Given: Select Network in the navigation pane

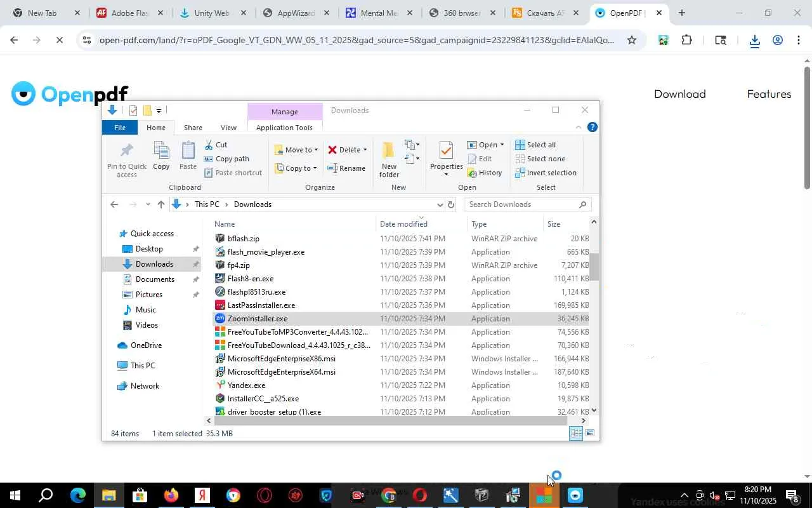Looking at the screenshot, I should point(145,386).
